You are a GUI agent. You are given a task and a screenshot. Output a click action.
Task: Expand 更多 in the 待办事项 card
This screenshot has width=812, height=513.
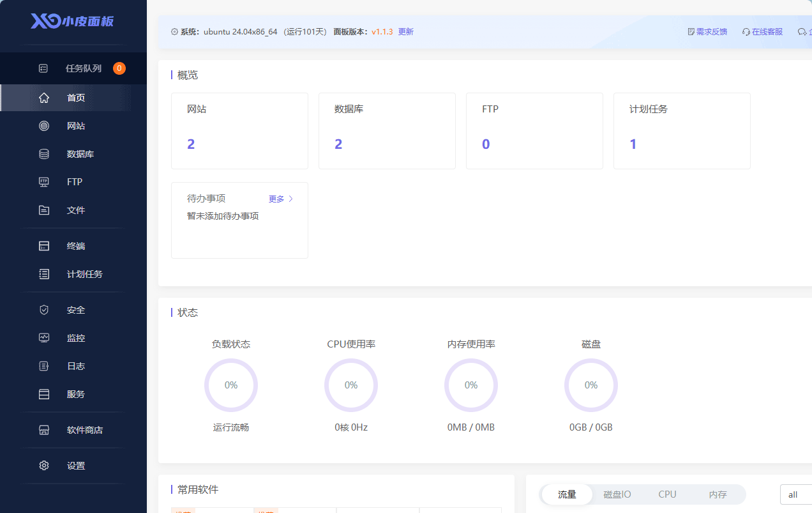(281, 199)
